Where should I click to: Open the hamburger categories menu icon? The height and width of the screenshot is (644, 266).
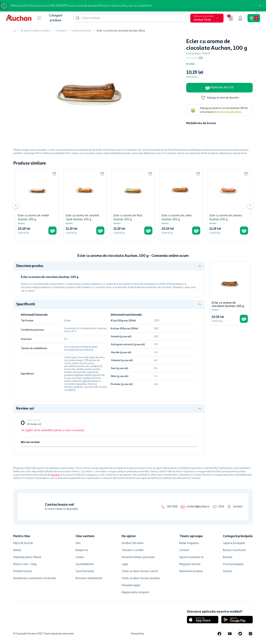coord(39,18)
